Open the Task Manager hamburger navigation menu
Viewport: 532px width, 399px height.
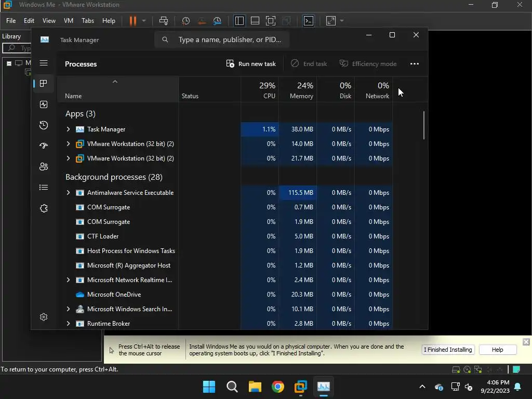(x=44, y=63)
